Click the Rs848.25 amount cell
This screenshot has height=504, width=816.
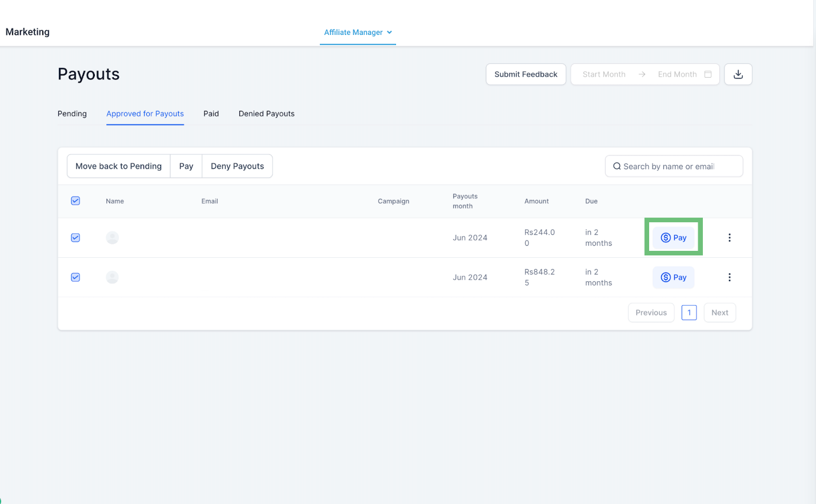pos(539,277)
